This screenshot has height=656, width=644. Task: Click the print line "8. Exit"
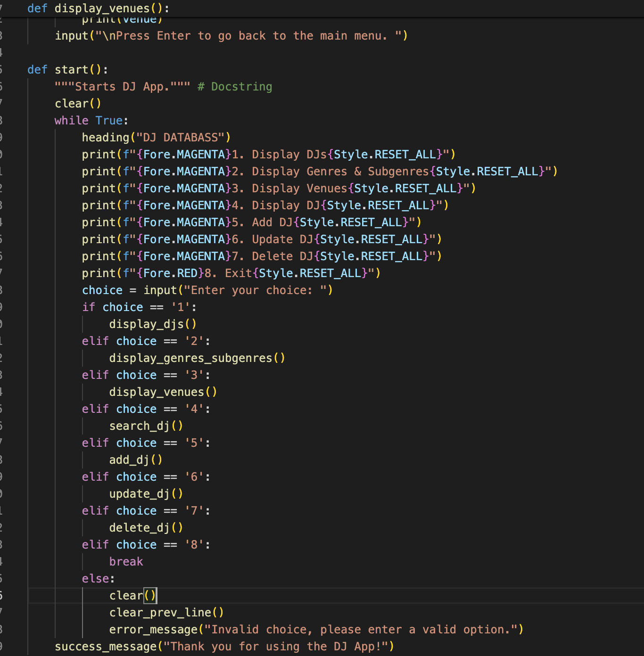coord(231,273)
